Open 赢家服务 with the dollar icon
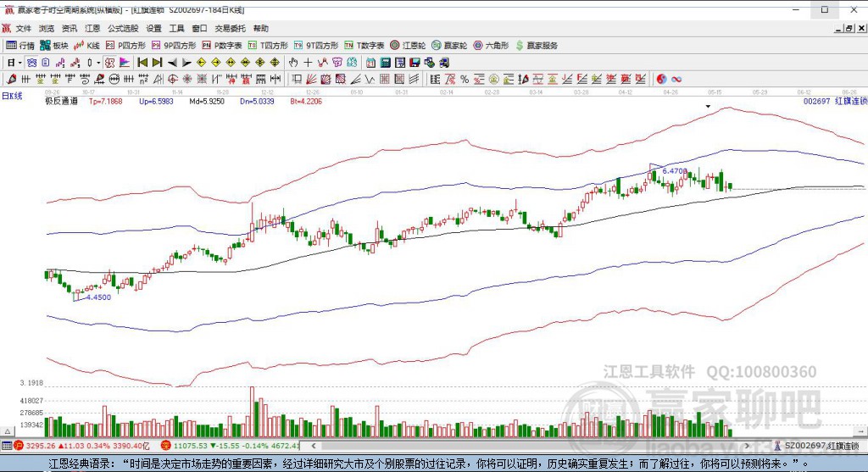 537,46
